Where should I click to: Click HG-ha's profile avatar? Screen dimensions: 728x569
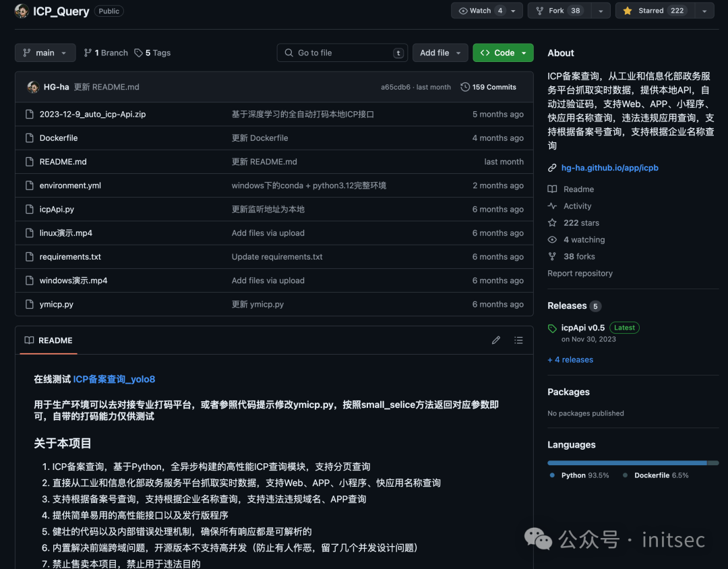(33, 86)
